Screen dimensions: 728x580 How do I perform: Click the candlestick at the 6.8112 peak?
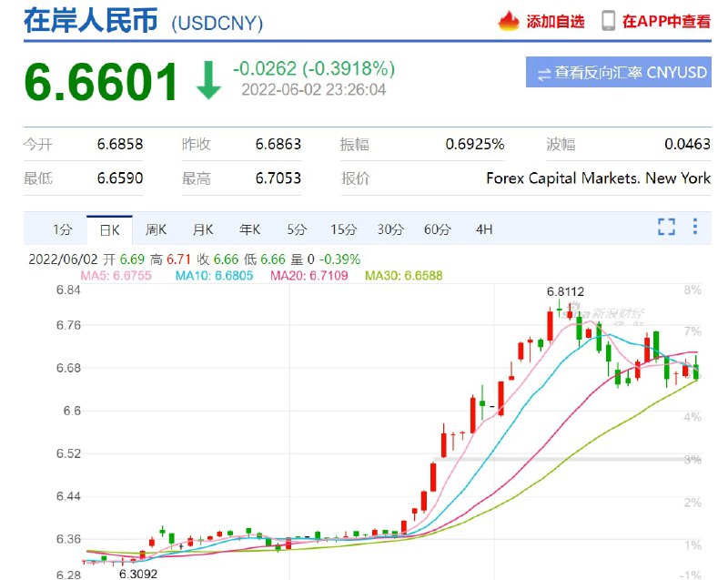click(561, 311)
